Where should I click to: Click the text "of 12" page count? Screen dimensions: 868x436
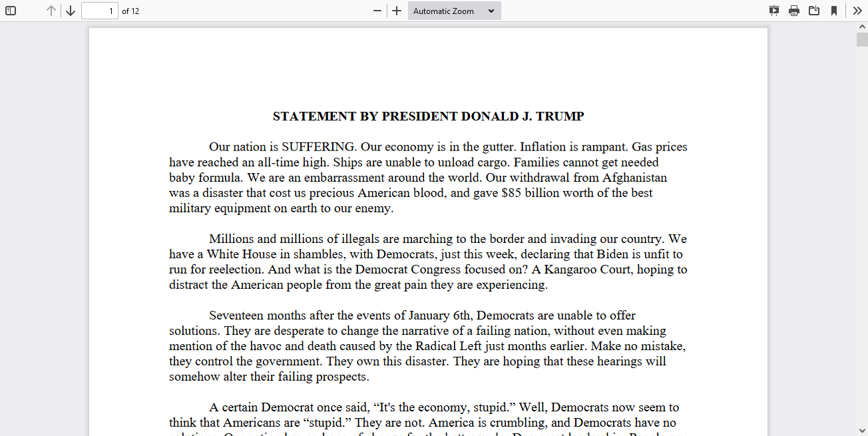point(130,11)
